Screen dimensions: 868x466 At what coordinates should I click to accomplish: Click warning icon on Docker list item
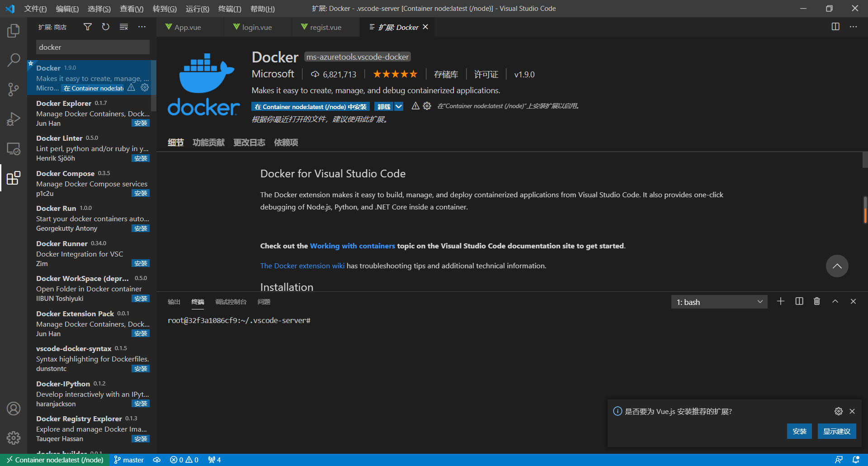[x=131, y=87]
